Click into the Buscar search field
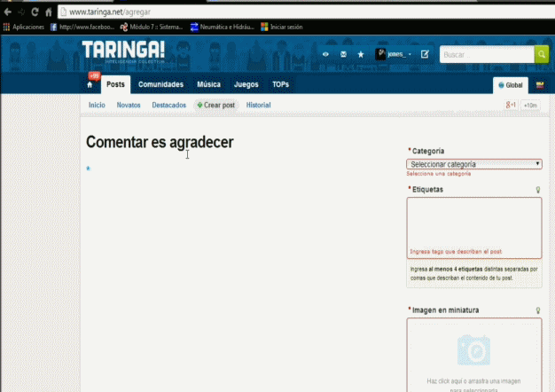The height and width of the screenshot is (392, 555). pos(487,54)
